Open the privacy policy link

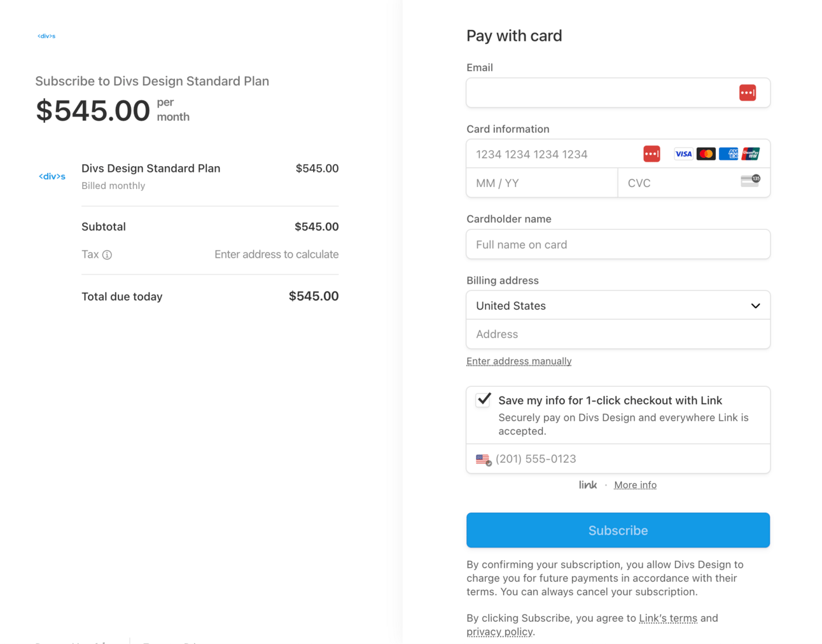tap(499, 632)
